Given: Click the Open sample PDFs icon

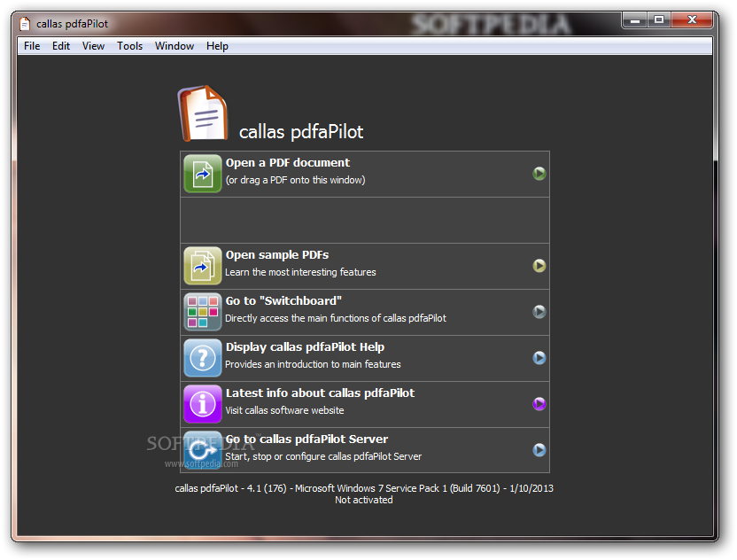Looking at the screenshot, I should pos(203,266).
